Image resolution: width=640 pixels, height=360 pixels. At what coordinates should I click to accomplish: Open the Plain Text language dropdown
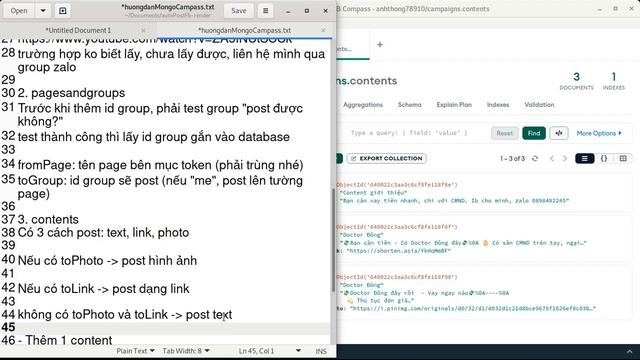click(x=135, y=351)
